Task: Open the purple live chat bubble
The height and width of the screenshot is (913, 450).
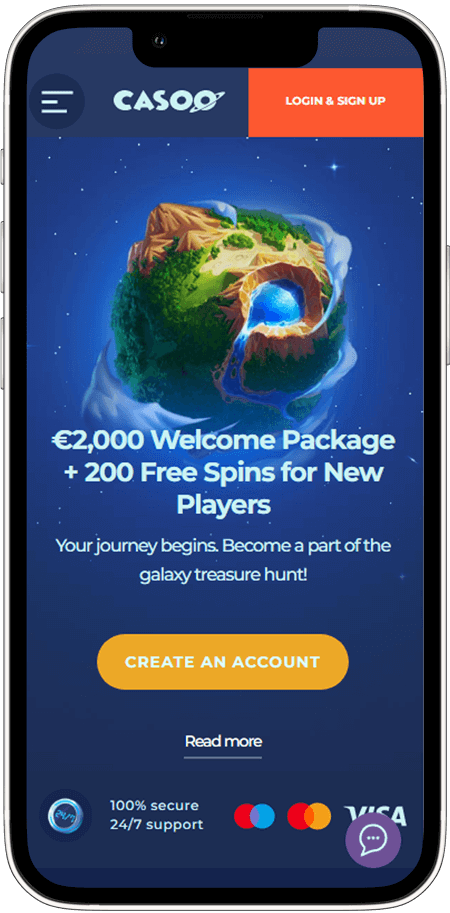Action: (373, 840)
